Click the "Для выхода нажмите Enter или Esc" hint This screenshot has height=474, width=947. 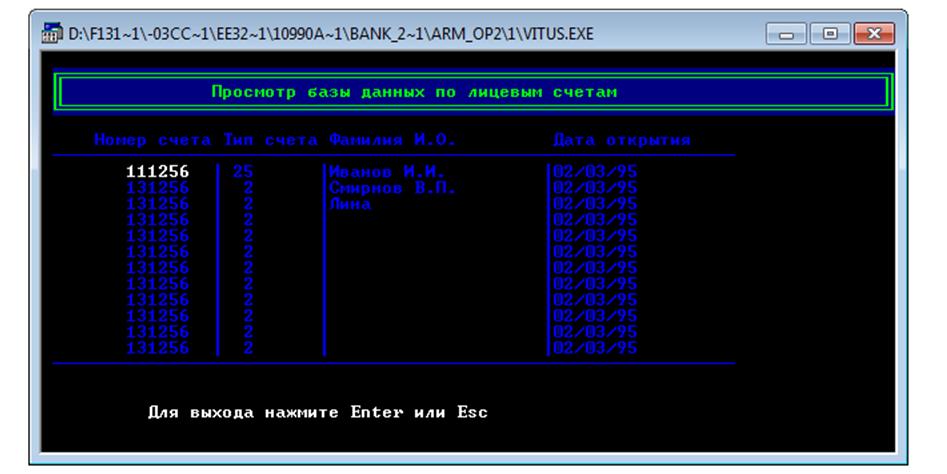[317, 412]
